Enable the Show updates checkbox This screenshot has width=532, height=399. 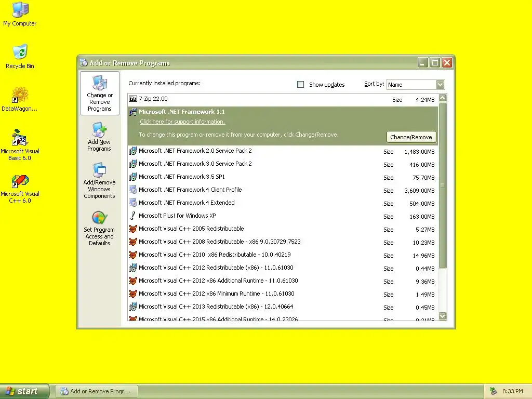point(301,85)
